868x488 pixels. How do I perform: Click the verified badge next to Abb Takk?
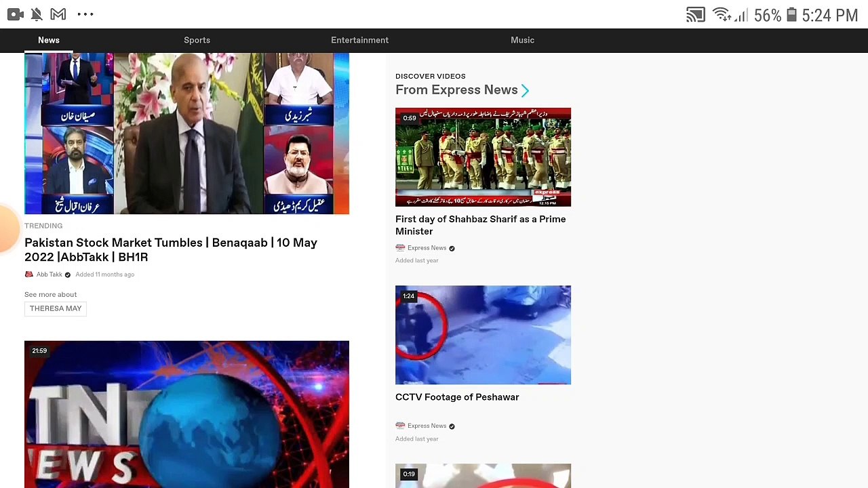tap(67, 274)
